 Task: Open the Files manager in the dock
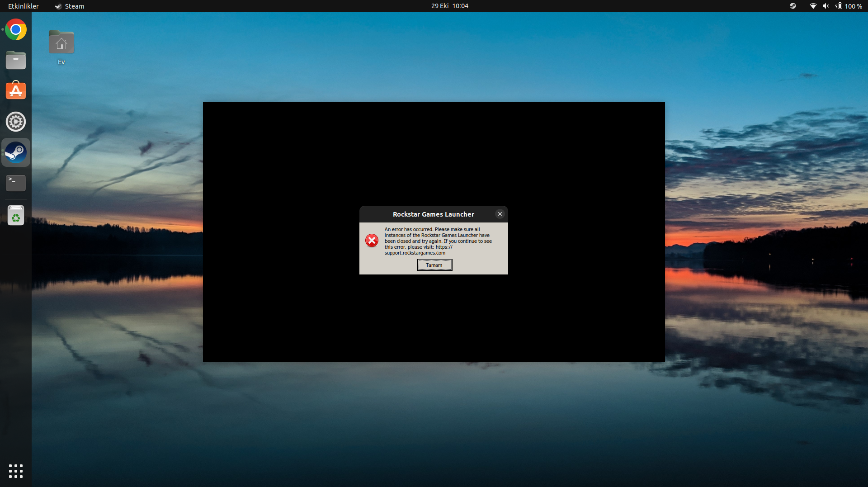coord(16,60)
